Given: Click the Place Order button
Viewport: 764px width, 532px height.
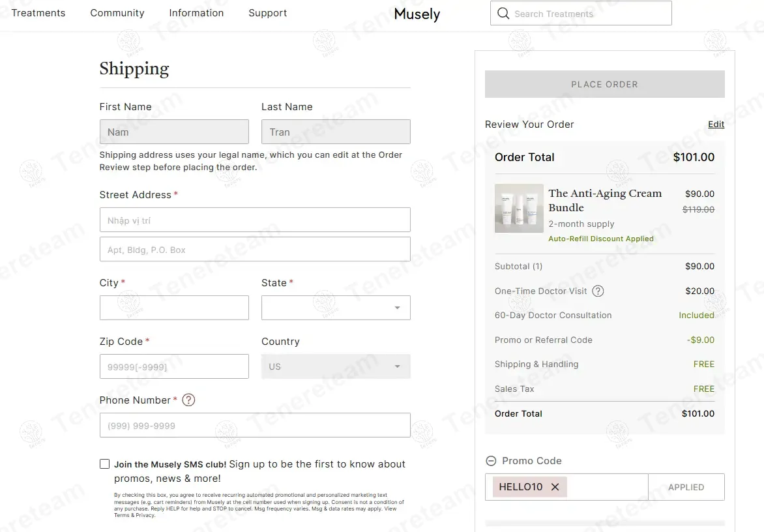Looking at the screenshot, I should [604, 84].
